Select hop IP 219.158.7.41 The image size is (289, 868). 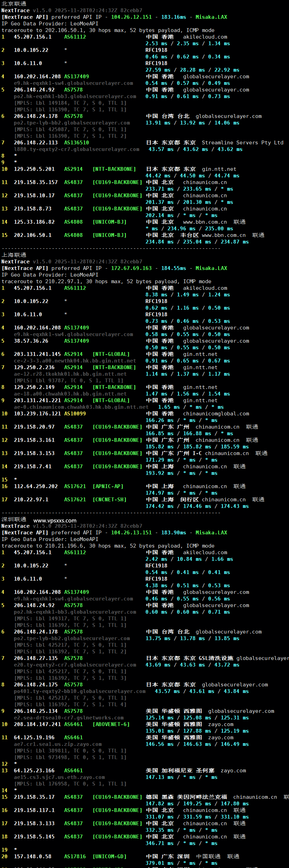(33, 467)
